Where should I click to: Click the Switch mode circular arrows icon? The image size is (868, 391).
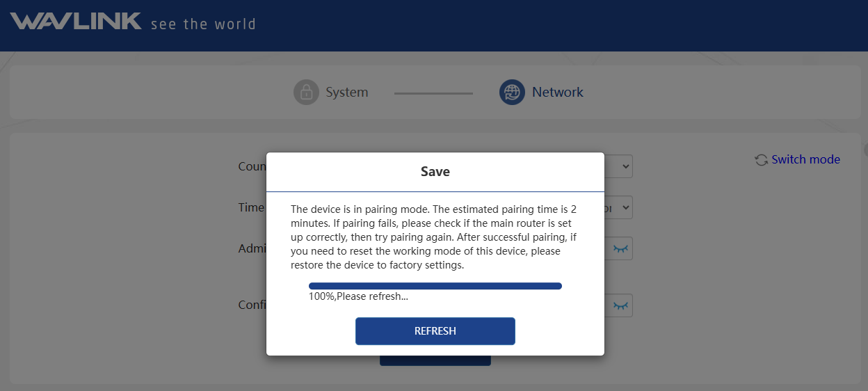pos(762,160)
